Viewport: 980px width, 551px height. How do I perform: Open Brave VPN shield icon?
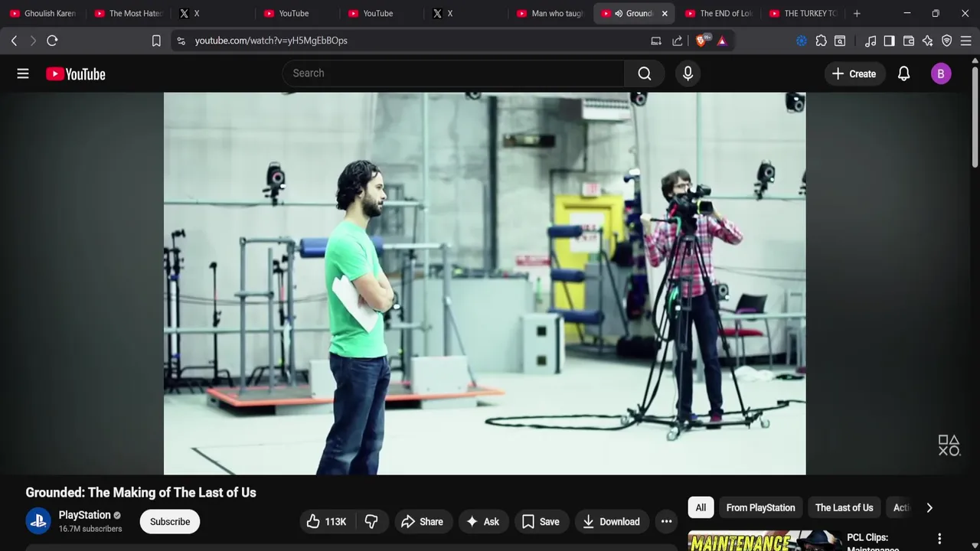[x=947, y=41]
